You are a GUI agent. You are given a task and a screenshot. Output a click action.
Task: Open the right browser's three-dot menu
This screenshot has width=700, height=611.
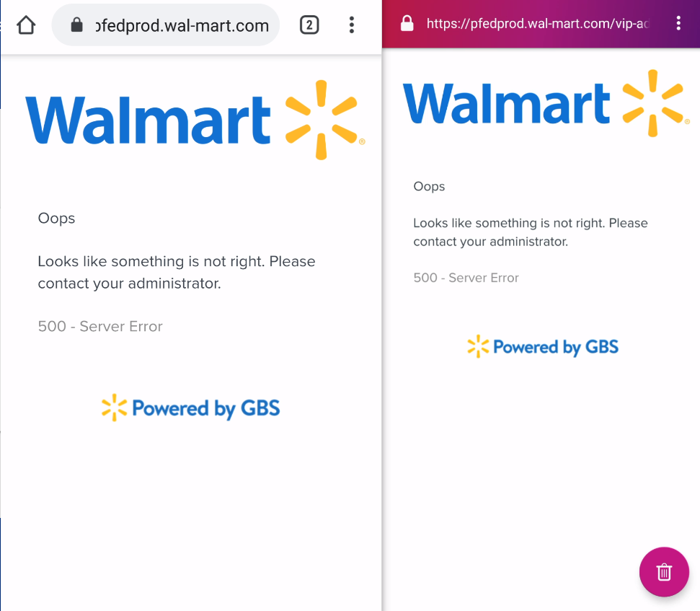(x=678, y=22)
